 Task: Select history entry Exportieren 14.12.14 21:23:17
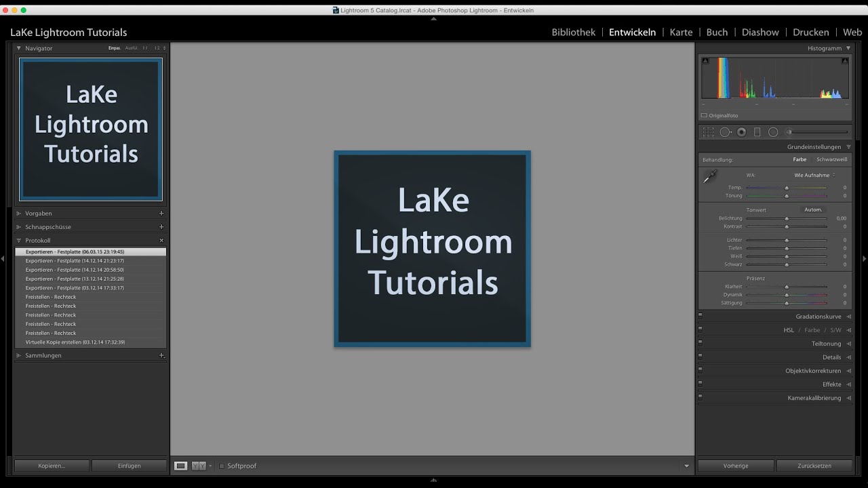click(x=90, y=261)
